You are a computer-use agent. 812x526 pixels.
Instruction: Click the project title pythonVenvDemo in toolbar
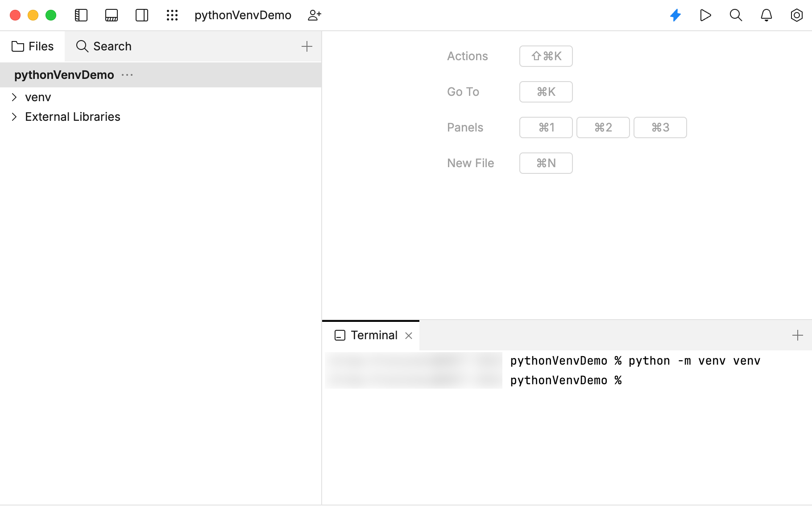[243, 15]
